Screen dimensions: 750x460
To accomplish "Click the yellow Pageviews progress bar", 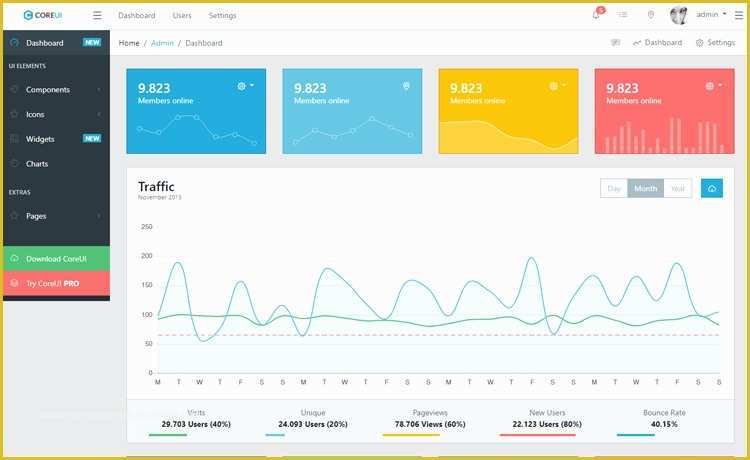I will click(x=411, y=435).
